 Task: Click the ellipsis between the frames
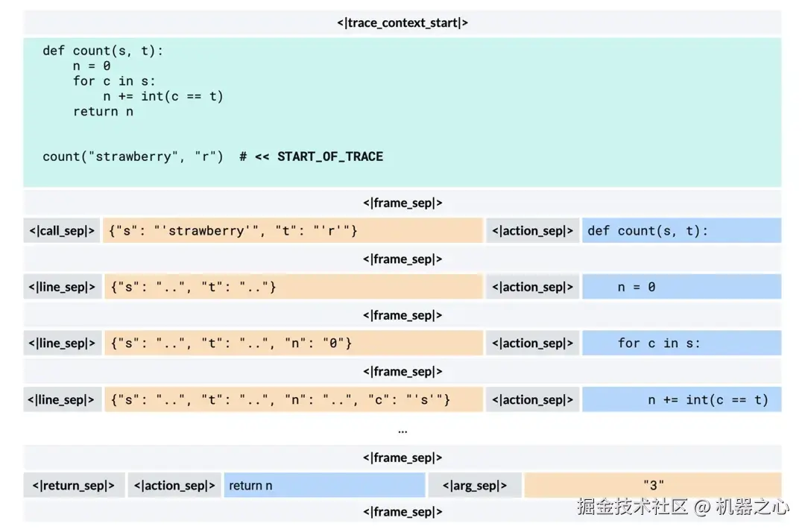click(402, 431)
